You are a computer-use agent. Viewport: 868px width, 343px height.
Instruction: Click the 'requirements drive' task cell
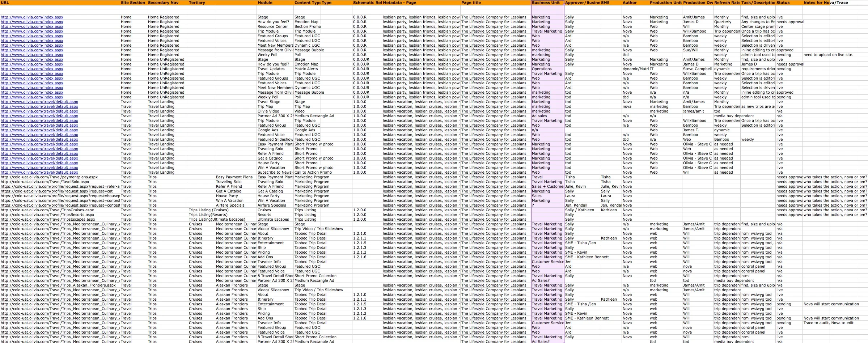[x=758, y=69]
